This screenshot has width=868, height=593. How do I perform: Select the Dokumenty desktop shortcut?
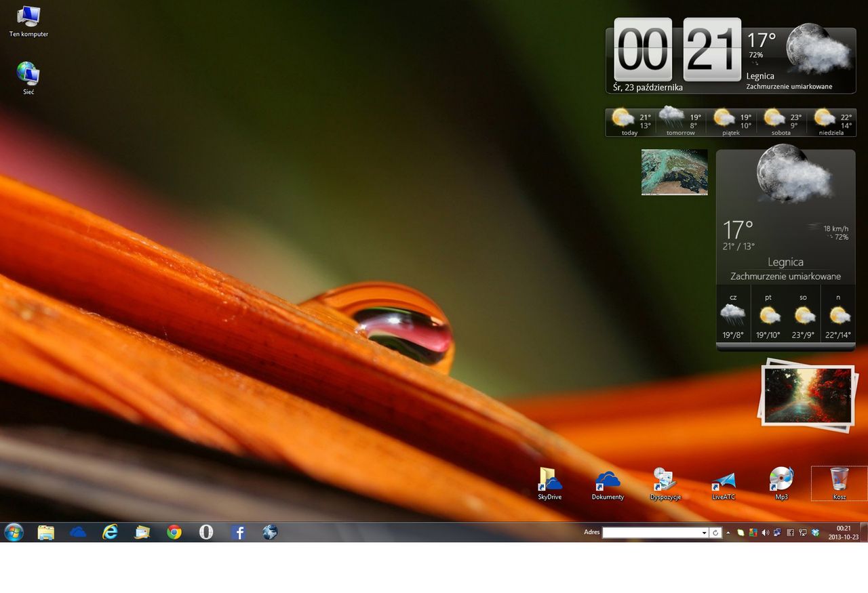608,485
